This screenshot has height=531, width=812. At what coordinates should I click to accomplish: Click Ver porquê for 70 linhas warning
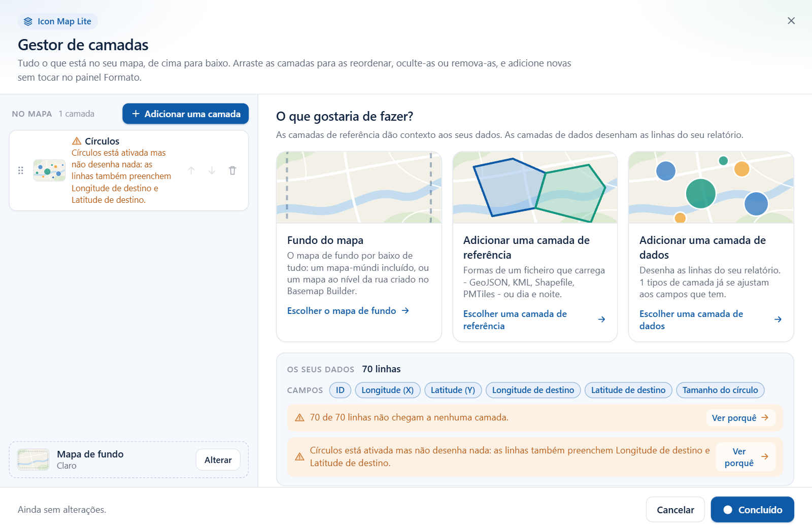click(740, 418)
